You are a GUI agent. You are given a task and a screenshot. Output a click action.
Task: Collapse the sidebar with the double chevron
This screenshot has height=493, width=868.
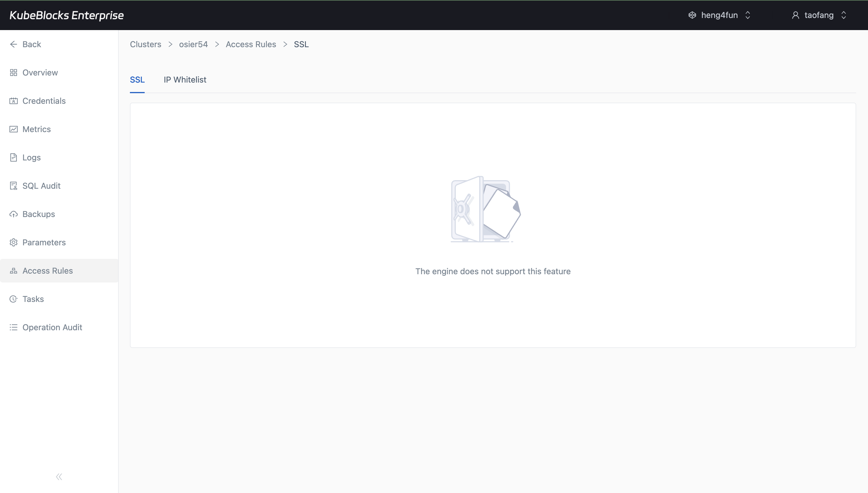click(x=59, y=476)
